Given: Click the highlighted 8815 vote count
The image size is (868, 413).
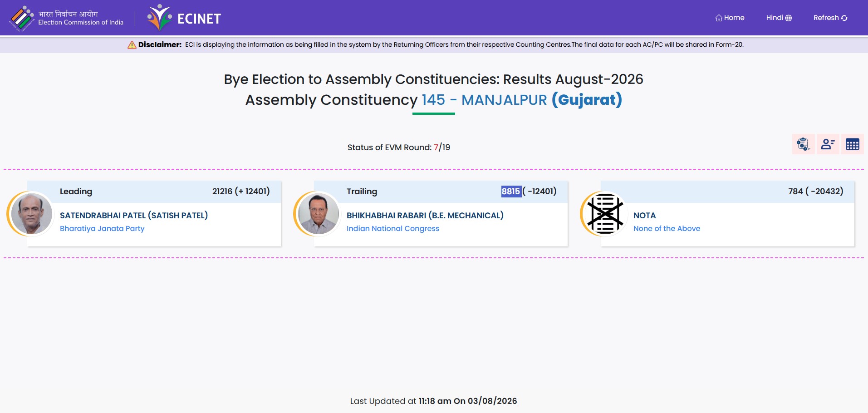Looking at the screenshot, I should (511, 192).
